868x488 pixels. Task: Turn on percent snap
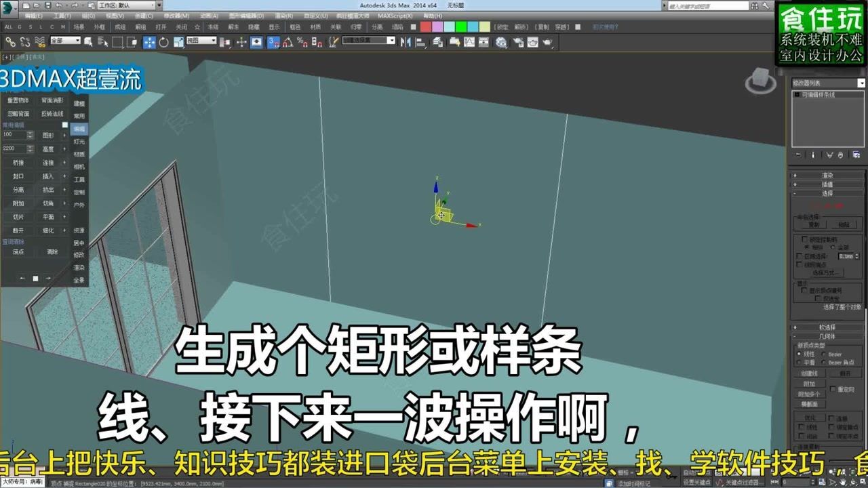point(302,42)
